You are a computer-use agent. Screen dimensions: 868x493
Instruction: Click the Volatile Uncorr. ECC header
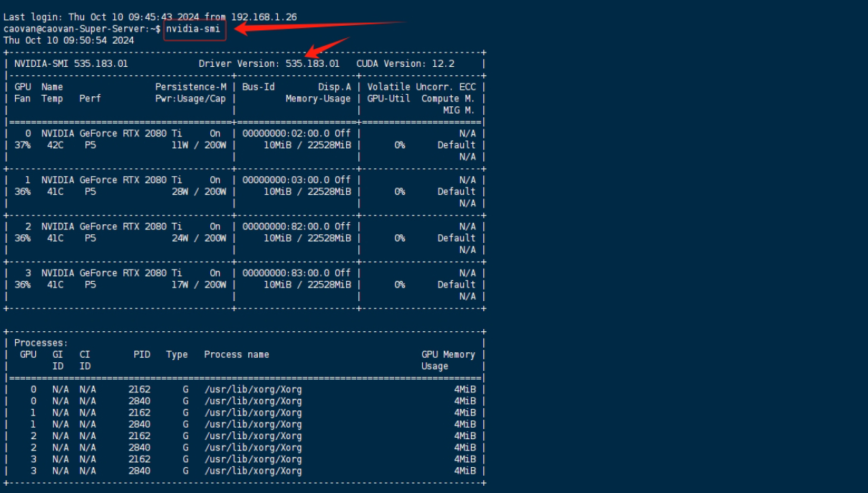pyautogui.click(x=421, y=87)
